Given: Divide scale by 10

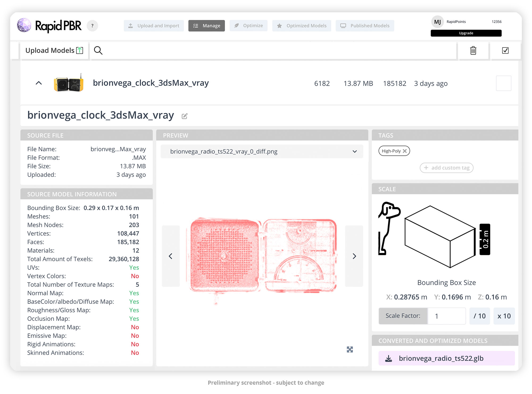Looking at the screenshot, I should click(480, 316).
